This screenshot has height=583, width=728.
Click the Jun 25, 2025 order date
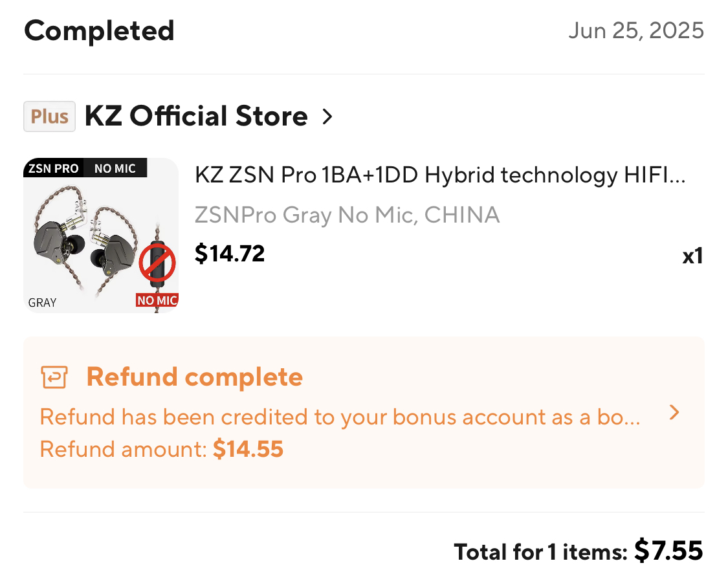pos(635,30)
